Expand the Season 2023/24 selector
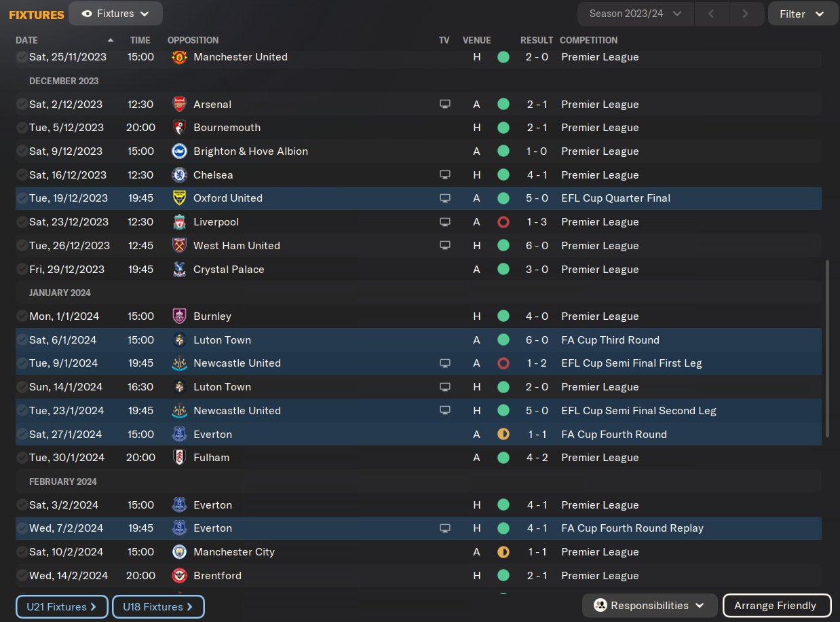This screenshot has height=622, width=840. 635,14
